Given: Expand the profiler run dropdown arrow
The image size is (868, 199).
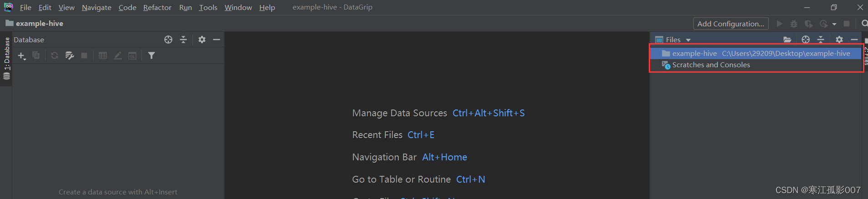Looking at the screenshot, I should point(834,24).
